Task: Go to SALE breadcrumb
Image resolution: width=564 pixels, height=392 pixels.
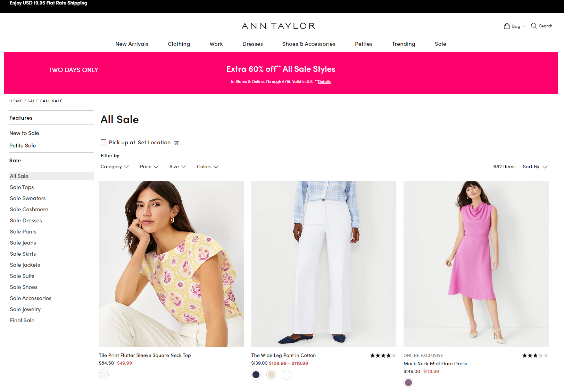Action: pos(33,101)
